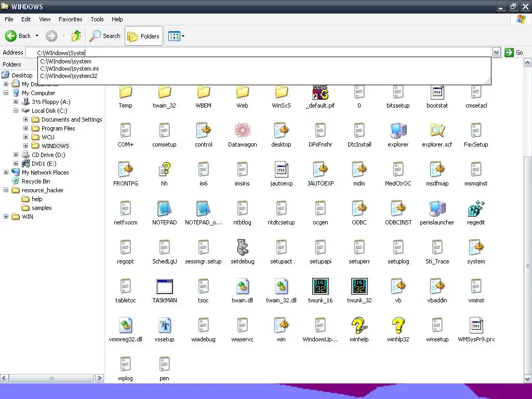Screen dimensions: 532x399
Task: Open the WinSxS folder
Action: point(281,92)
